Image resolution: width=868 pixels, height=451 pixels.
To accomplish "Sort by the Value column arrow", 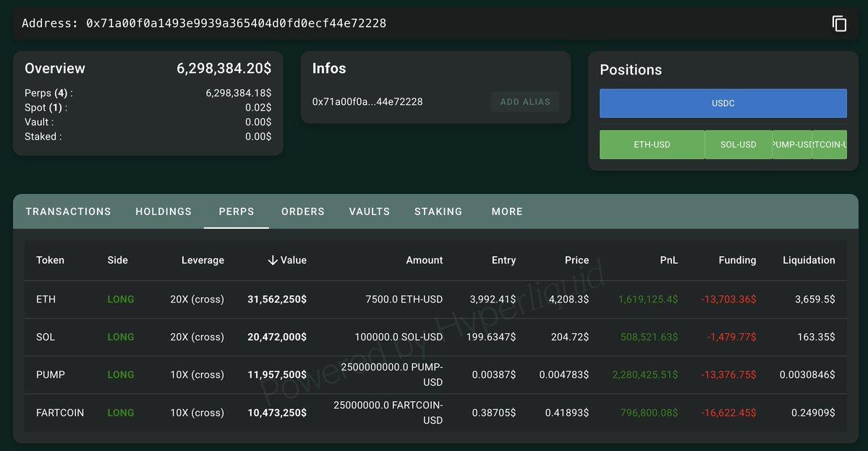I will [x=273, y=261].
